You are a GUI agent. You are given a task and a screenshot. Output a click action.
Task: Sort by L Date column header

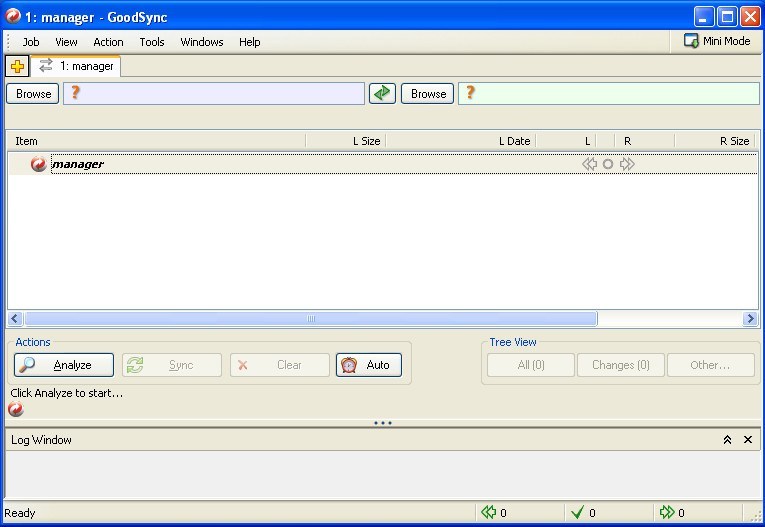pyautogui.click(x=461, y=141)
